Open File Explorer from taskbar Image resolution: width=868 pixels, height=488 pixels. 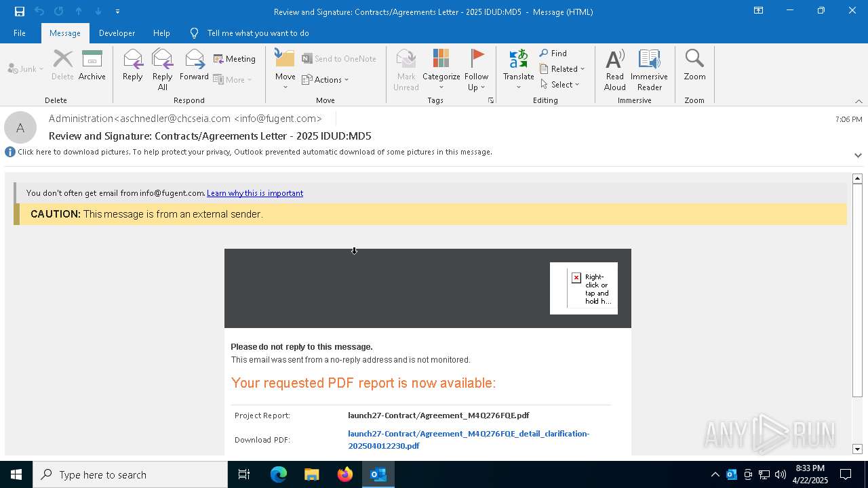(x=312, y=474)
